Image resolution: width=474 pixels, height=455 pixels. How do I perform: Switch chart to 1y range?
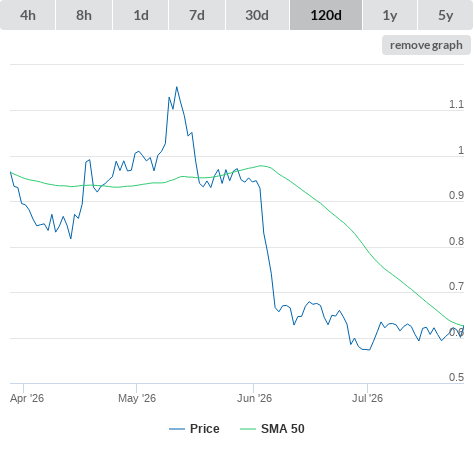pyautogui.click(x=390, y=15)
